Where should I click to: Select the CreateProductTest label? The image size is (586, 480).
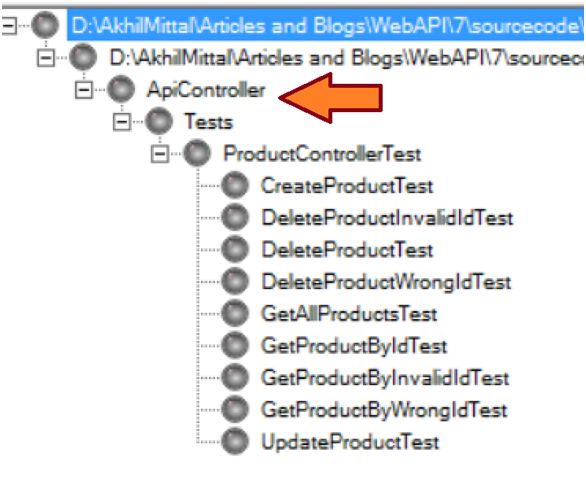[347, 185]
